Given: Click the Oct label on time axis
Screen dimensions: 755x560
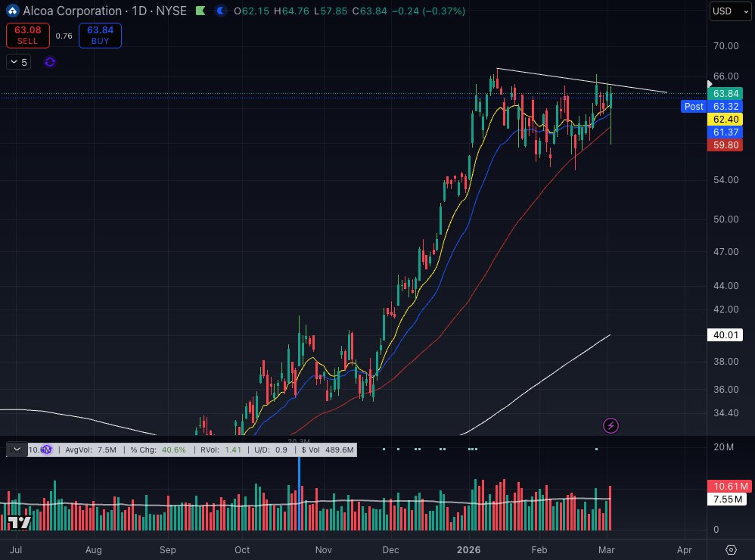Looking at the screenshot, I should click(x=242, y=550).
